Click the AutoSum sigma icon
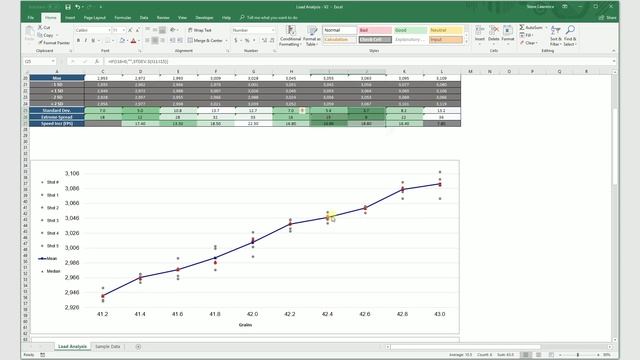Screen dimensions: 640x360 click(522, 27)
